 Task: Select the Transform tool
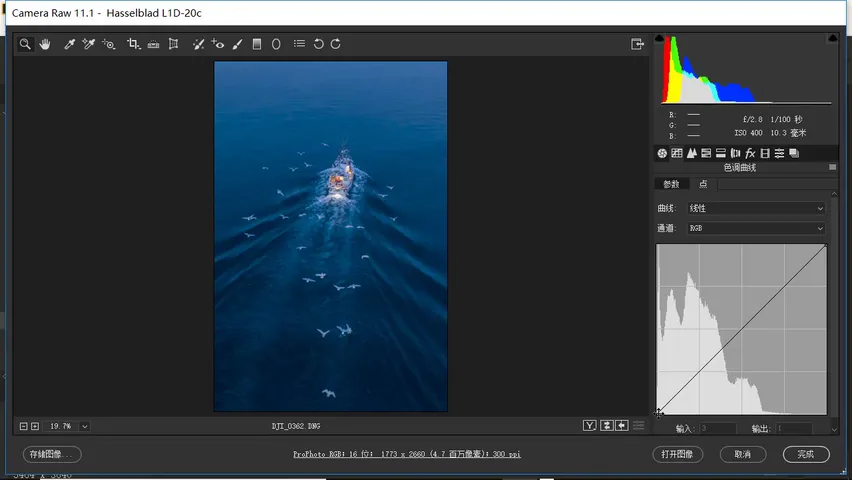(173, 44)
